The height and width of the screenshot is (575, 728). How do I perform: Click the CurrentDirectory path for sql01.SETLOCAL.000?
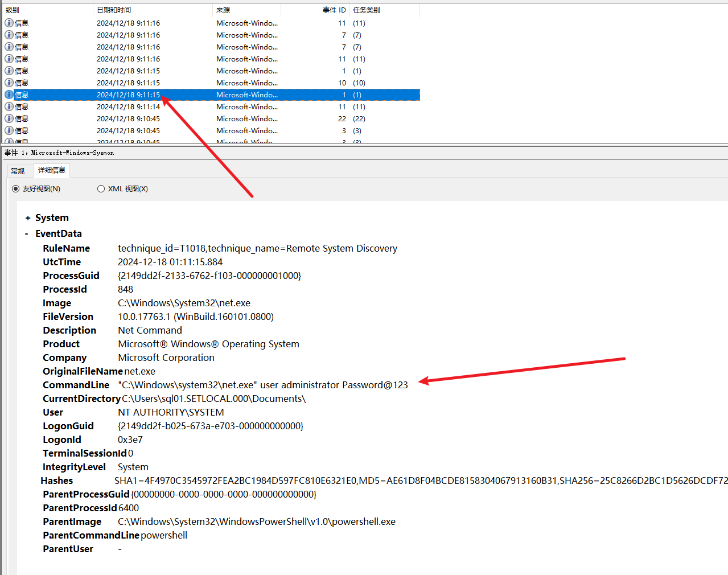click(x=214, y=399)
